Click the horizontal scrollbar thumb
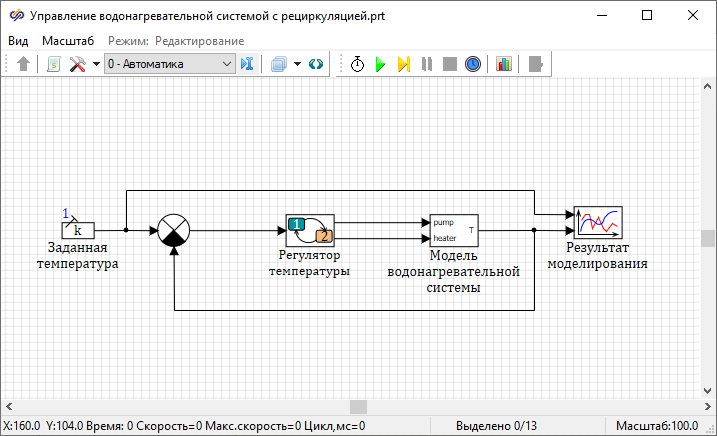 (x=358, y=406)
